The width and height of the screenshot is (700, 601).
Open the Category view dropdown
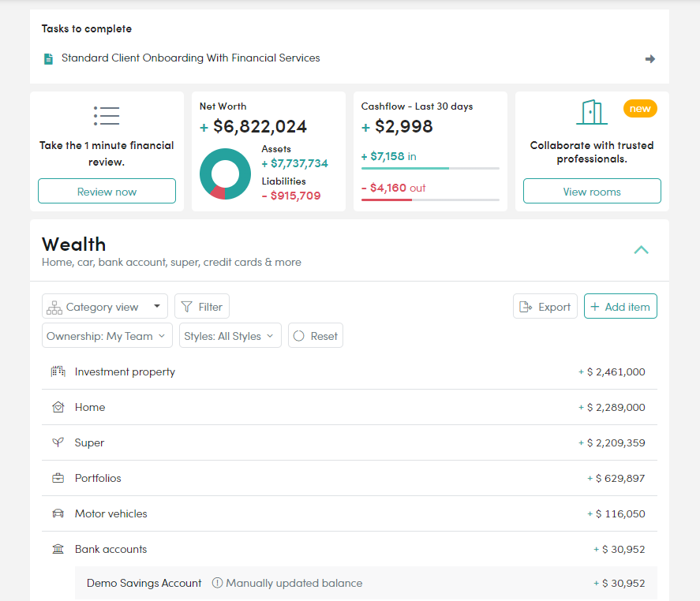[x=105, y=307]
